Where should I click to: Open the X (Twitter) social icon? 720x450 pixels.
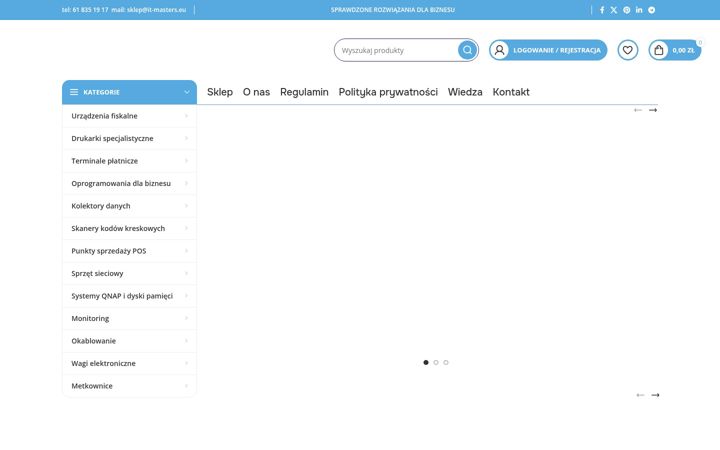pyautogui.click(x=614, y=10)
